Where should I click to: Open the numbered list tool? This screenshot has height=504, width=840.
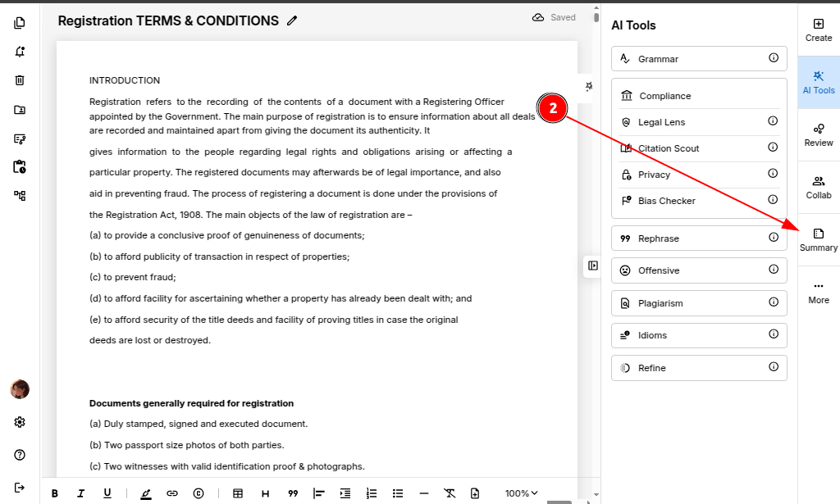coord(372,493)
